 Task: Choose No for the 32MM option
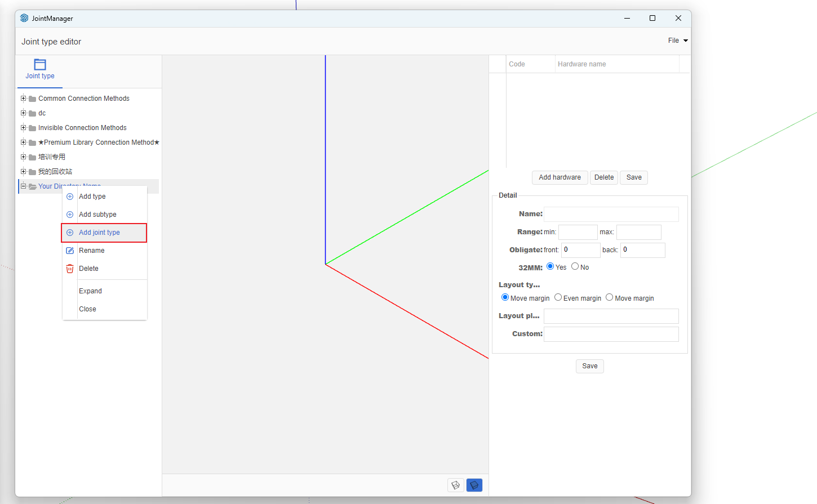tap(575, 266)
